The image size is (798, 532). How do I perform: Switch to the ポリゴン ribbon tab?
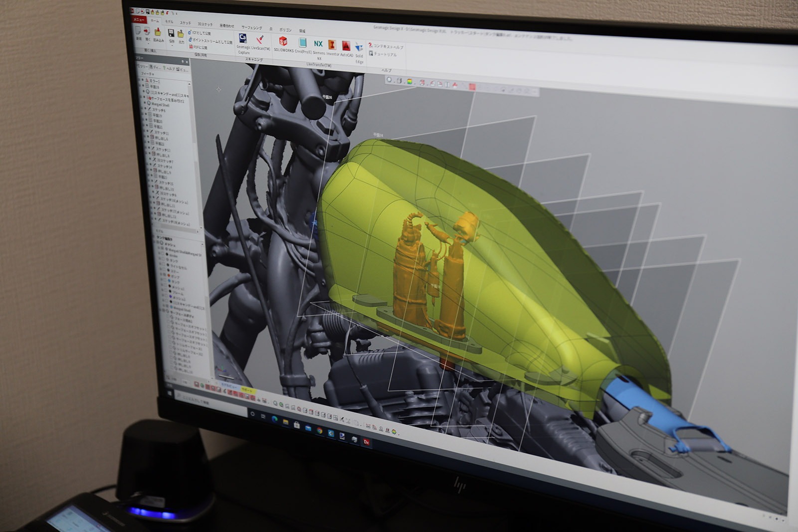(285, 30)
